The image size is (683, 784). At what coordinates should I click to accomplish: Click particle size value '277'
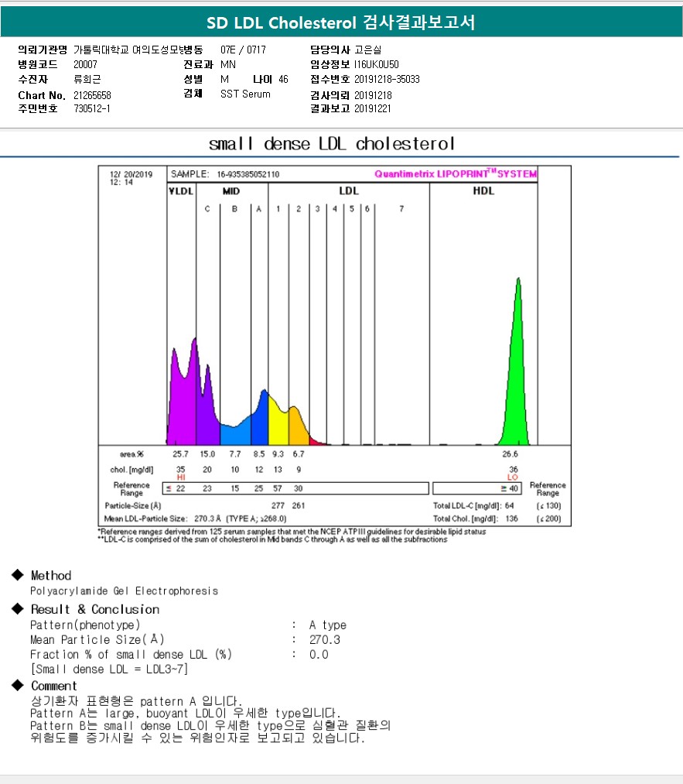pyautogui.click(x=278, y=505)
